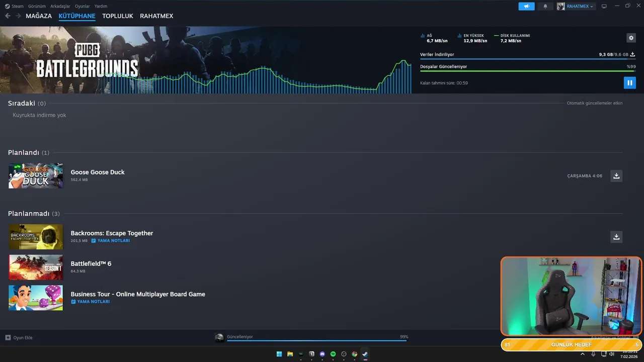The image size is (644, 362).
Task: Click the RAHATMEX profile avatar
Action: point(560,7)
